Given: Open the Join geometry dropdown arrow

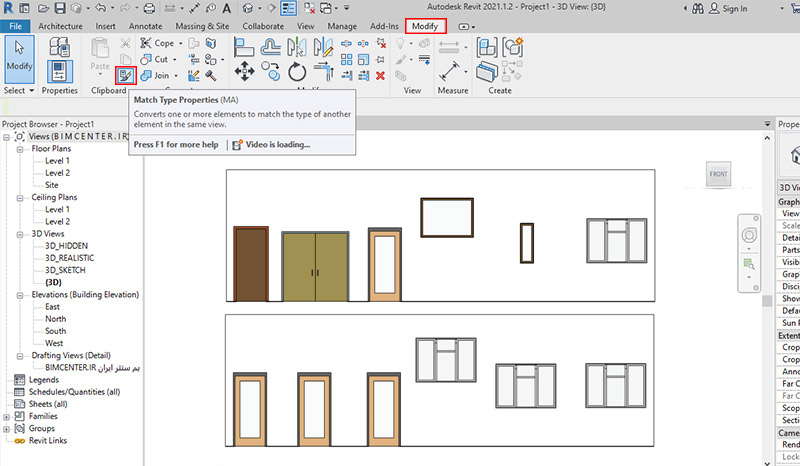Looking at the screenshot, I should 176,76.
